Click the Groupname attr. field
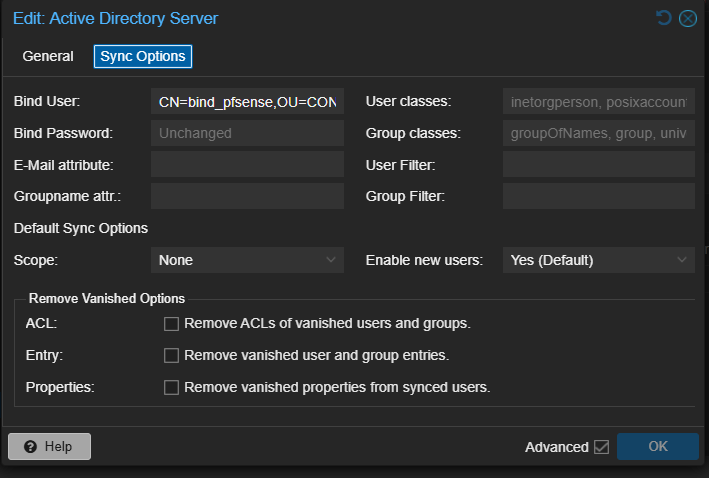This screenshot has width=709, height=478. (x=247, y=196)
